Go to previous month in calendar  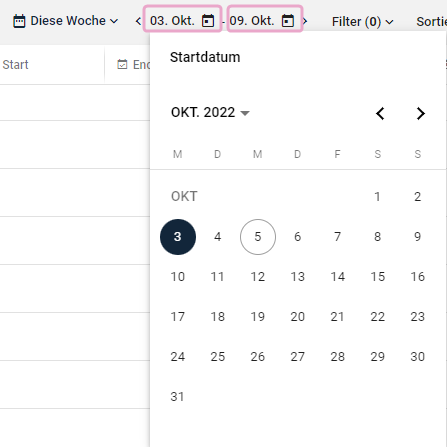(x=380, y=114)
